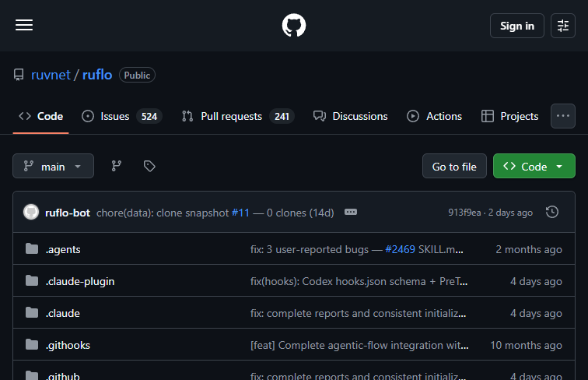The width and height of the screenshot is (588, 380).
Task: Open the Pull requests tab
Action: click(x=238, y=116)
